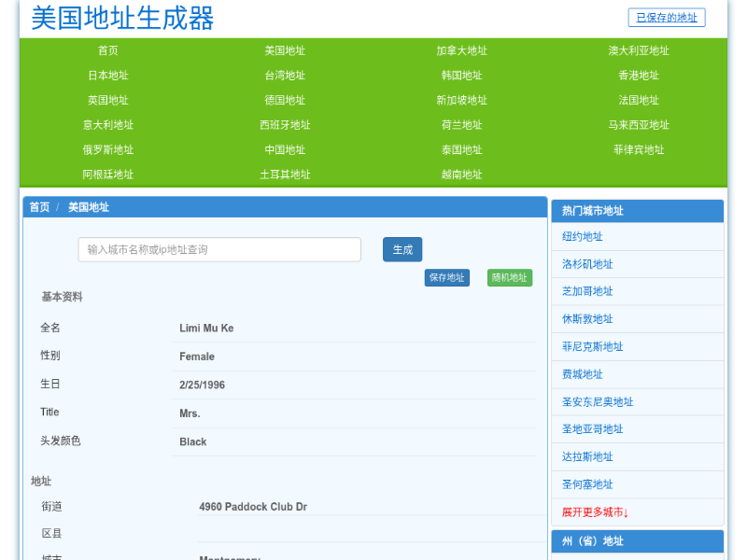Choose 香港地址 from the country menu

[x=639, y=76]
